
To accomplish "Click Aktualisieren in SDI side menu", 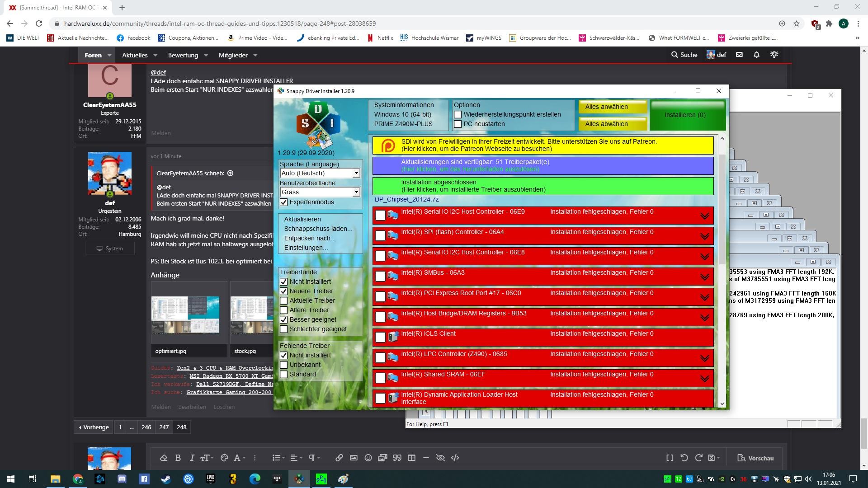I will (302, 219).
